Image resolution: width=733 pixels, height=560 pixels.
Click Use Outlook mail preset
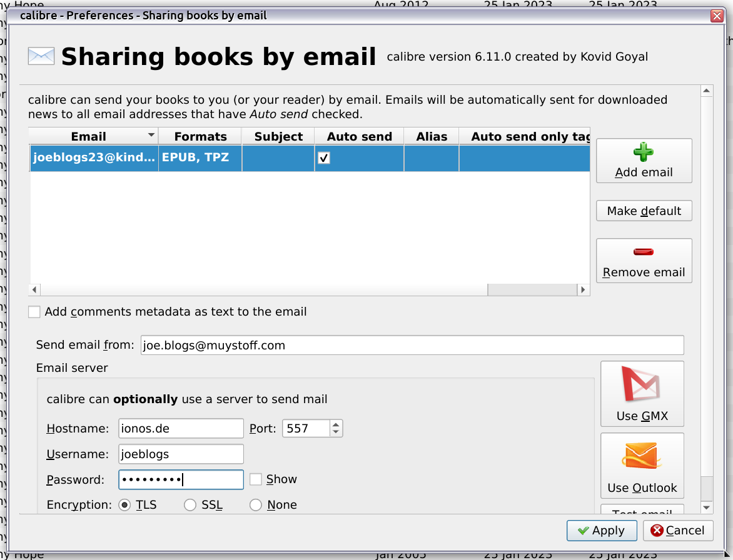(642, 466)
